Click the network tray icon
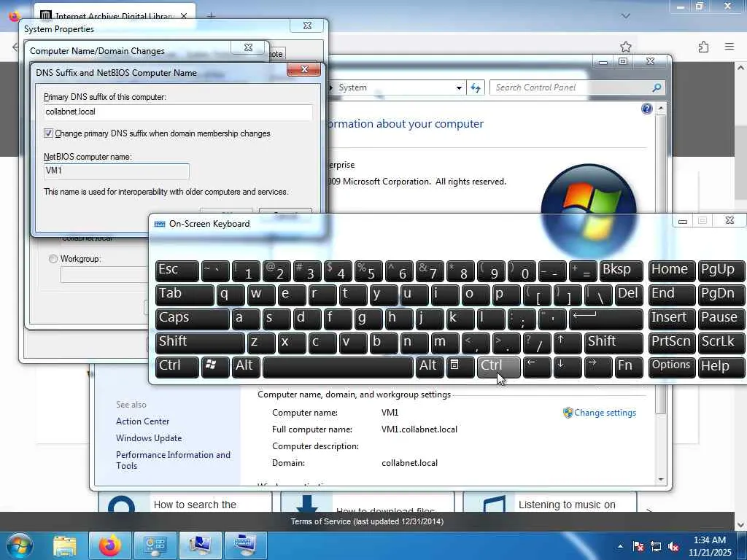The height and width of the screenshot is (560, 747). (x=656, y=547)
